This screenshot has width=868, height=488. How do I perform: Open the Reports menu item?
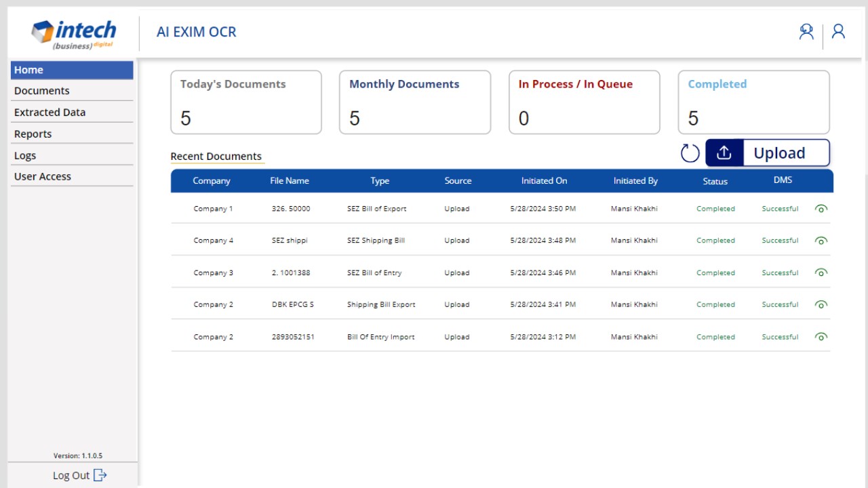pos(72,134)
